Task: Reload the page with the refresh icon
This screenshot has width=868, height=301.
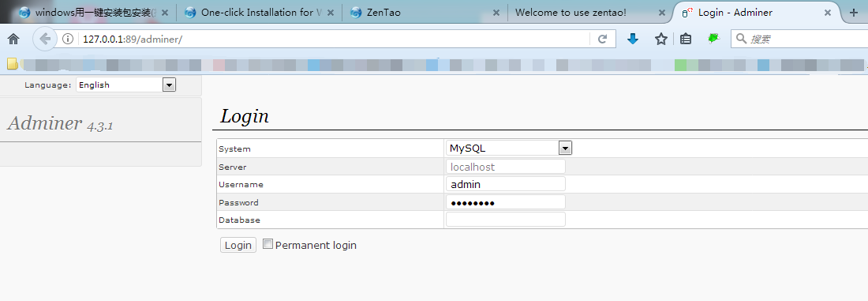Action: [x=603, y=39]
